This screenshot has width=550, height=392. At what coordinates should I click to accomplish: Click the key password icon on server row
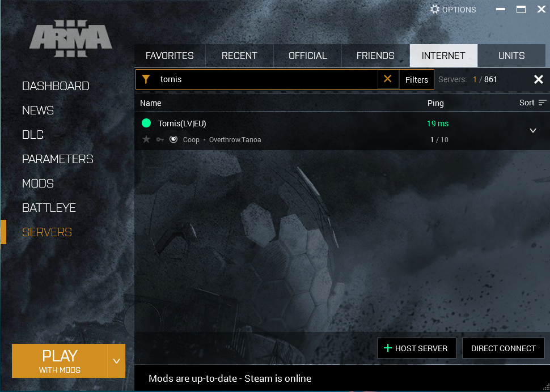(x=160, y=139)
